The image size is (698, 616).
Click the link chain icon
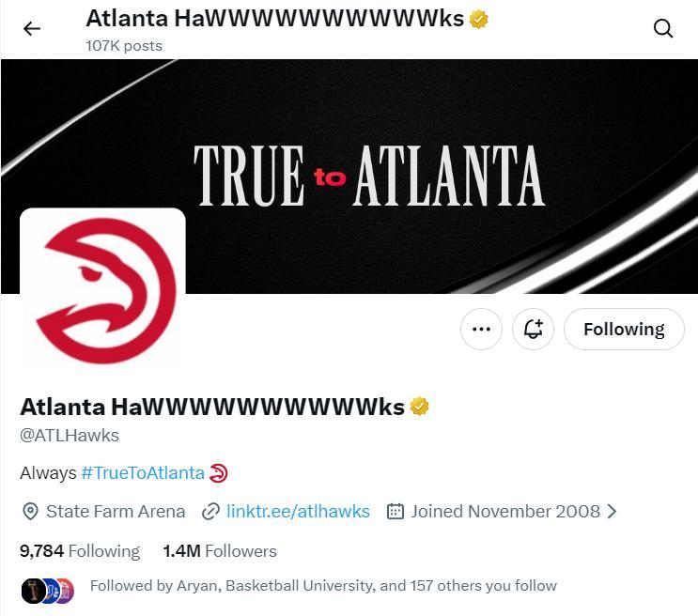(x=210, y=512)
